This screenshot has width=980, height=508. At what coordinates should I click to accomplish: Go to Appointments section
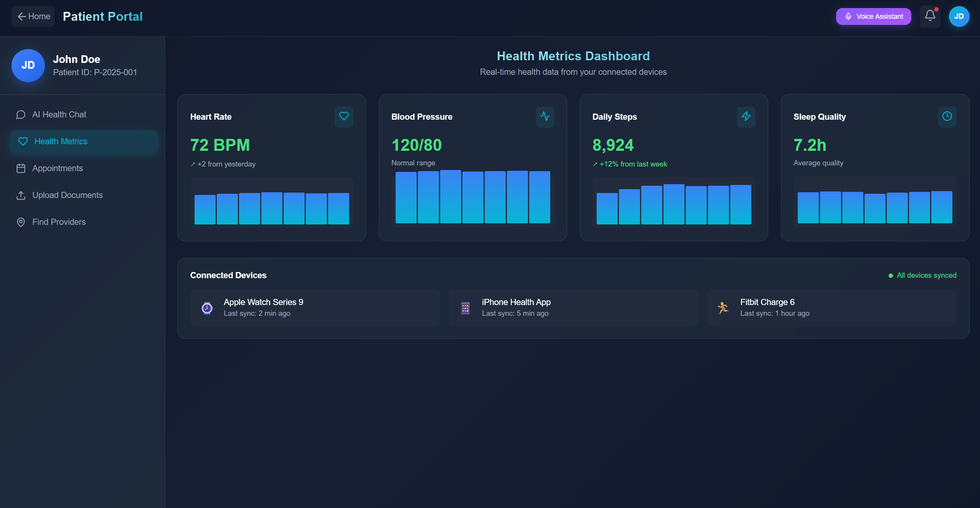(x=57, y=168)
